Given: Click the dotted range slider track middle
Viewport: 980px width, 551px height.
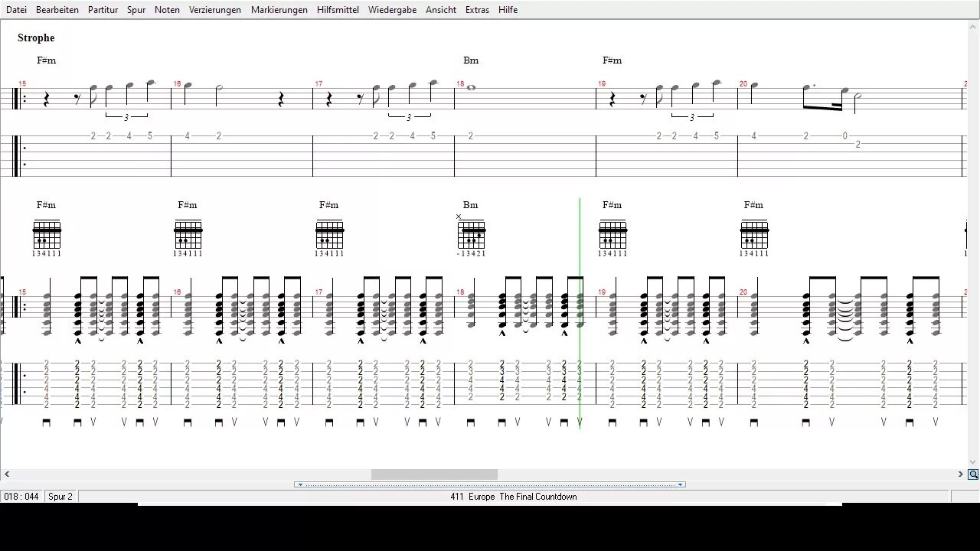Looking at the screenshot, I should click(x=490, y=484).
